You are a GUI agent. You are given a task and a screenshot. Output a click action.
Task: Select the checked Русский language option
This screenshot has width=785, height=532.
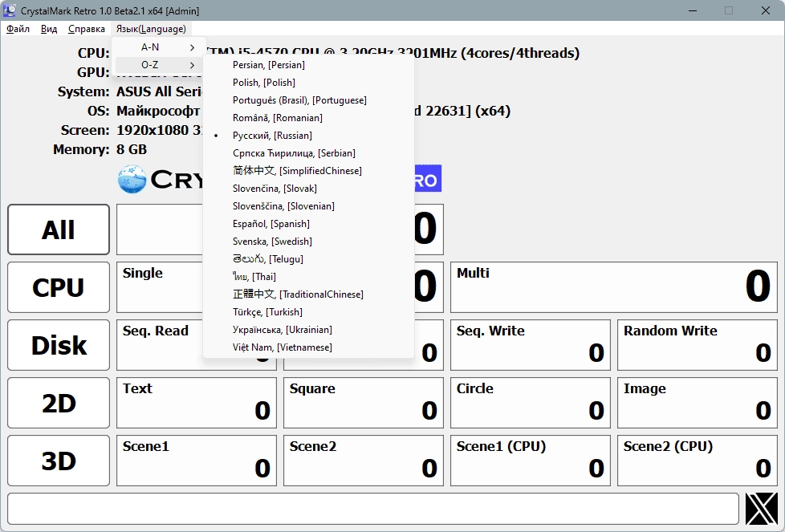(x=308, y=136)
